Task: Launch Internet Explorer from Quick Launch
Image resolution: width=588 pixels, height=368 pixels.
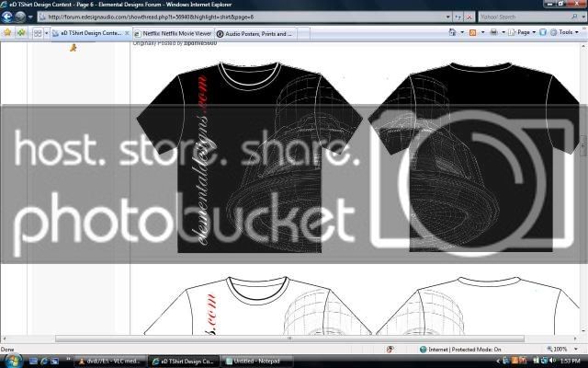Action: point(44,362)
